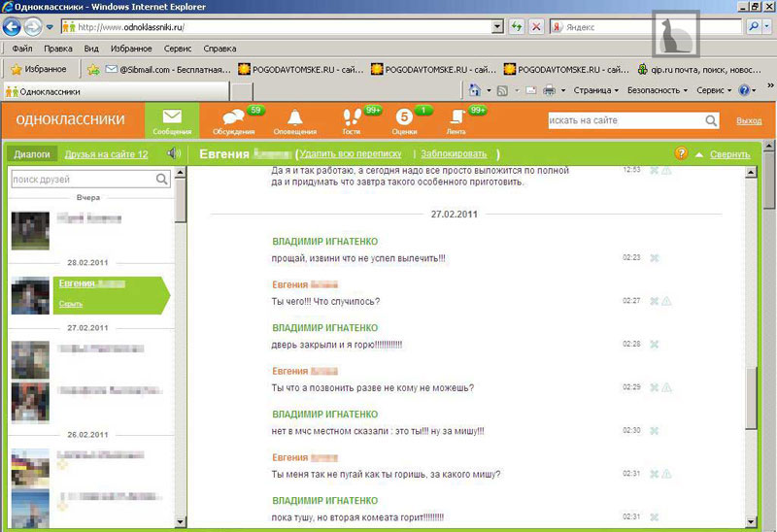Image resolution: width=777 pixels, height=532 pixels.
Task: Delete the 02:23 message with X icon
Action: (x=654, y=257)
